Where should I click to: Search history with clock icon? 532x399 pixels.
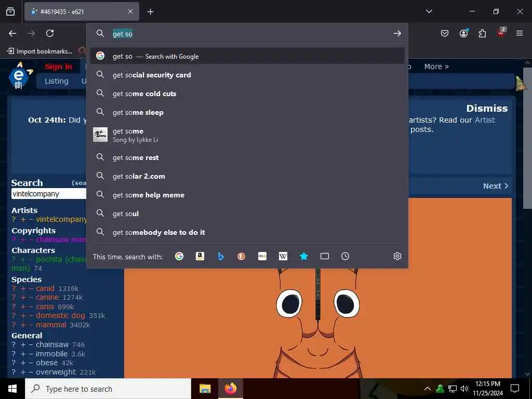pos(345,256)
